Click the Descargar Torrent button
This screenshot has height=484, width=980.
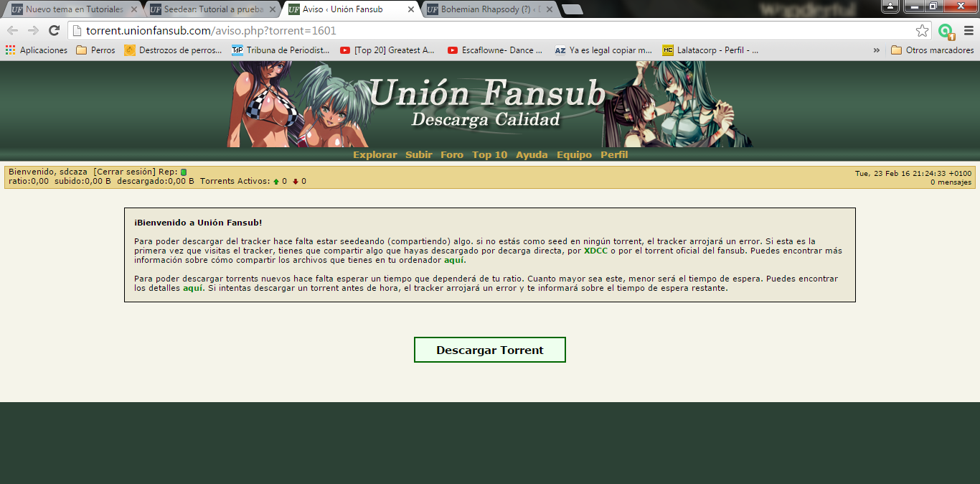coord(490,350)
